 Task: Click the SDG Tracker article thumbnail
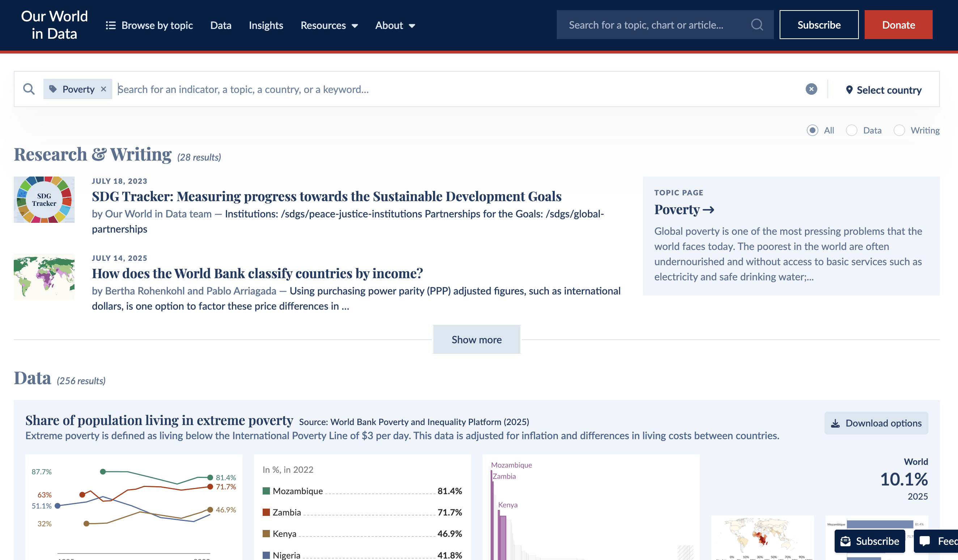[44, 200]
